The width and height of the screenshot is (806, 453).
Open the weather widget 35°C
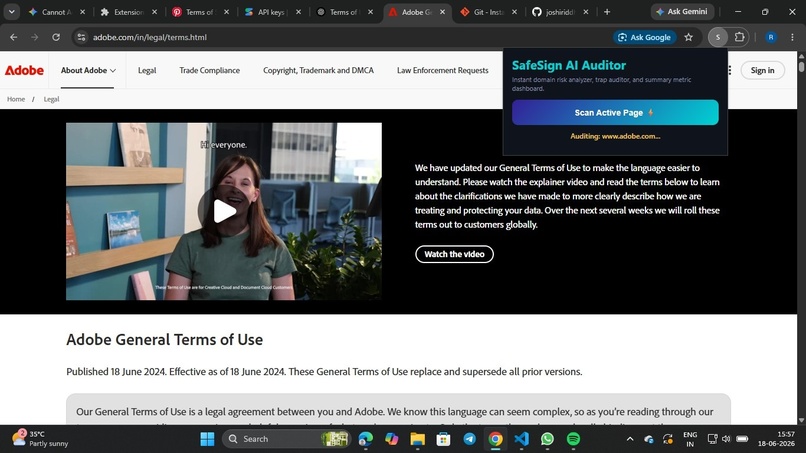pos(40,439)
